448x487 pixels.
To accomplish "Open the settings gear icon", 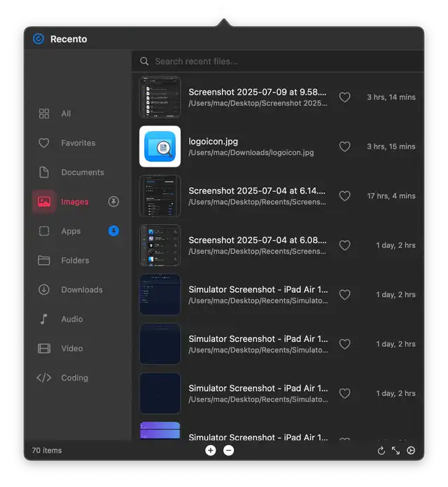I will (x=411, y=451).
